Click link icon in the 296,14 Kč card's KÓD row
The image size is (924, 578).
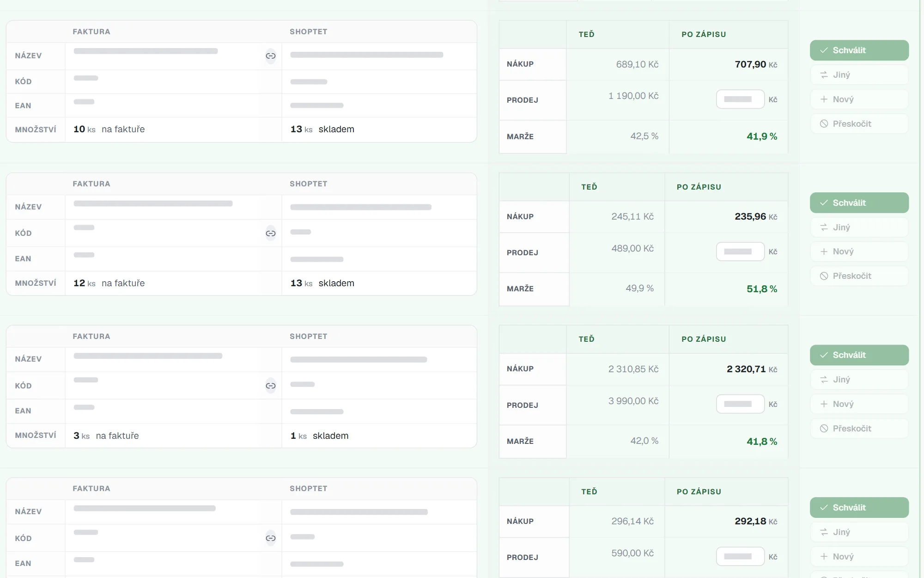tap(271, 538)
